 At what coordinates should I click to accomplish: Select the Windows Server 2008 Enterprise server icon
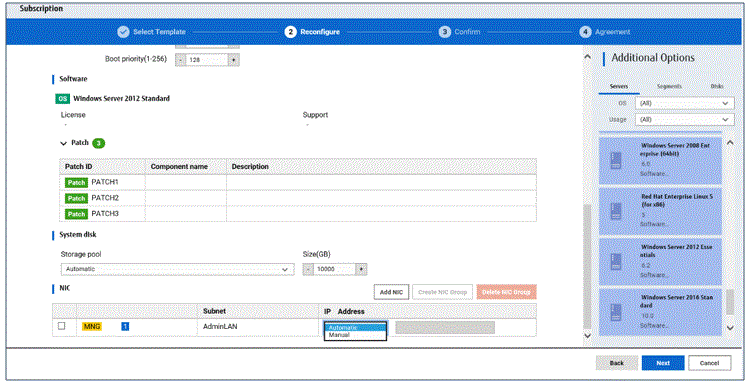coord(616,160)
